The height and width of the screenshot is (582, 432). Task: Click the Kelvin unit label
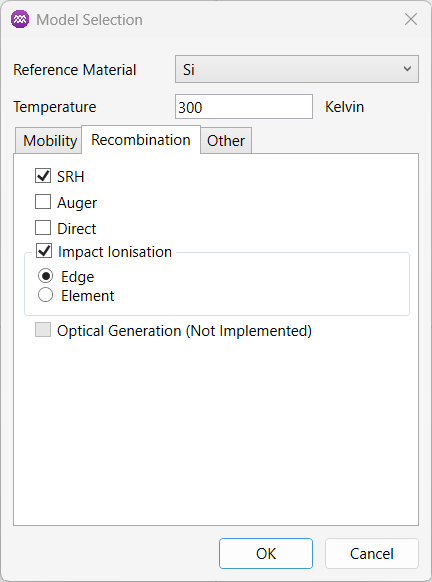click(x=344, y=107)
